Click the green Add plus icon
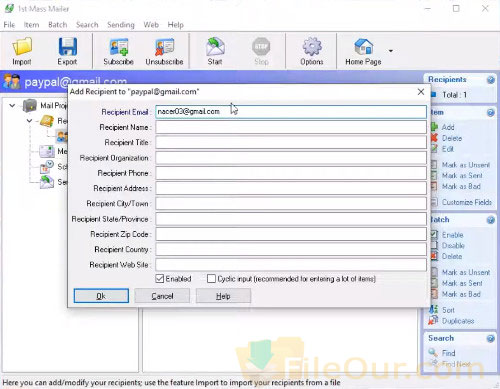Screen dimensions: 500x389 (434, 127)
